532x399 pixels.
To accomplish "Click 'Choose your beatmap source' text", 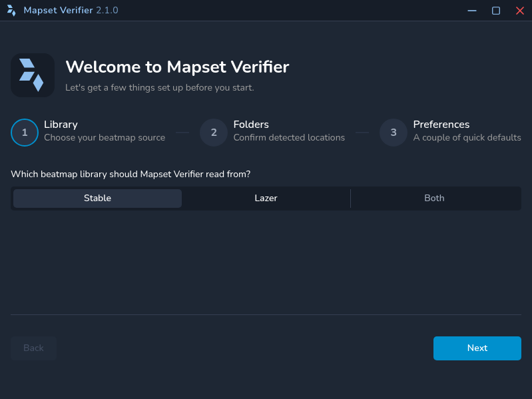I will tap(105, 137).
